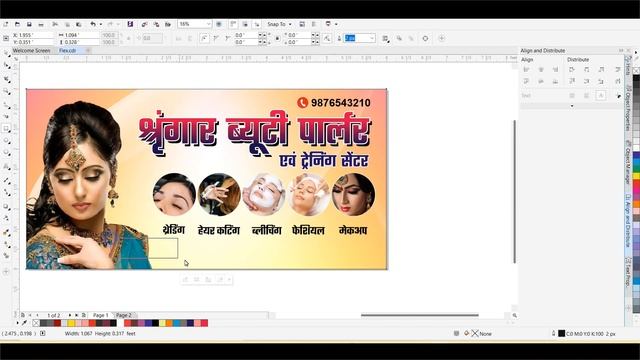Click the Print icon
The image size is (640, 360).
(x=41, y=24)
